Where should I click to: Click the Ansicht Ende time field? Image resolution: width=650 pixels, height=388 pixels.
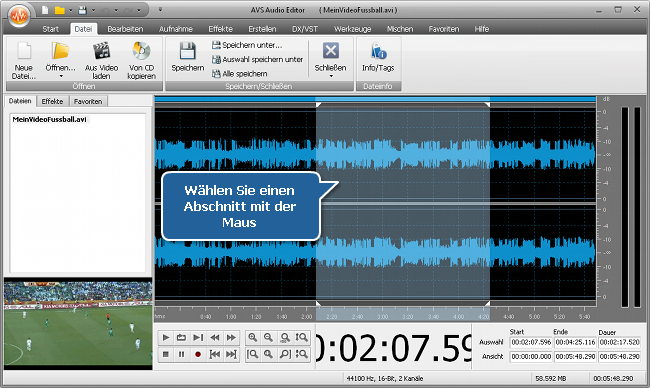[x=575, y=356]
